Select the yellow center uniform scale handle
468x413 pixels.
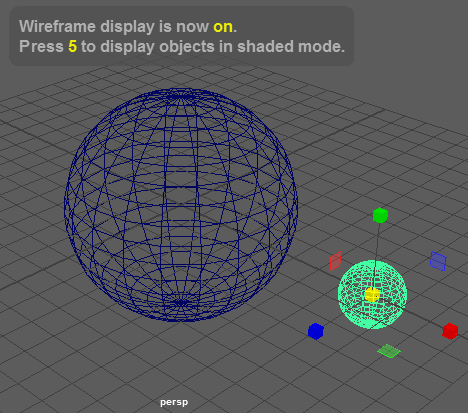[x=372, y=295]
